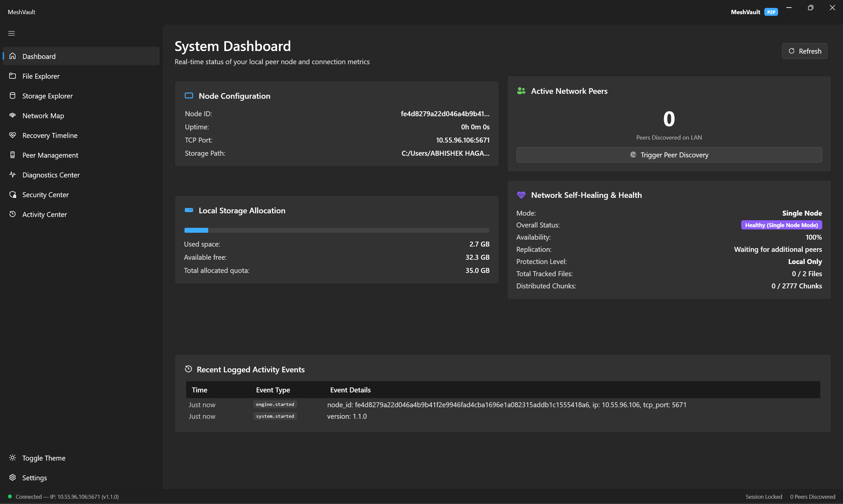Screen dimensions: 843x504
Task: Open File Explorer from the sidebar
Action: (x=81, y=76)
